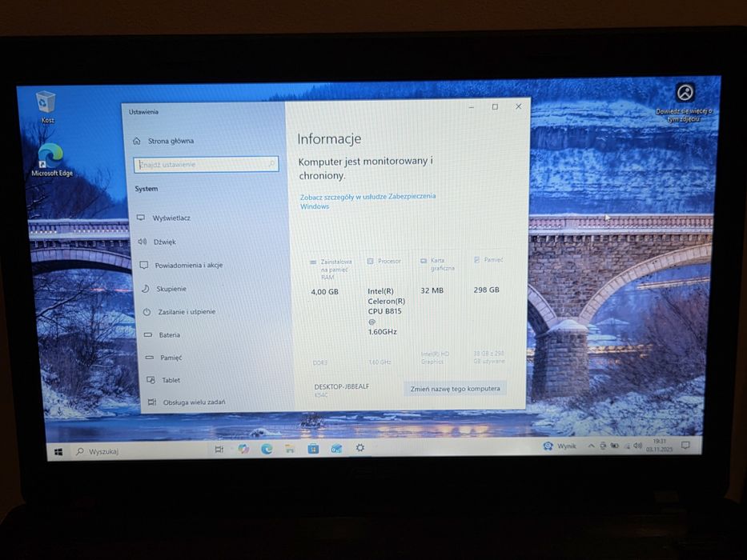This screenshot has height=560, width=747.
Task: Click the DESKTOP-JBBEALF computer name
Action: (342, 386)
